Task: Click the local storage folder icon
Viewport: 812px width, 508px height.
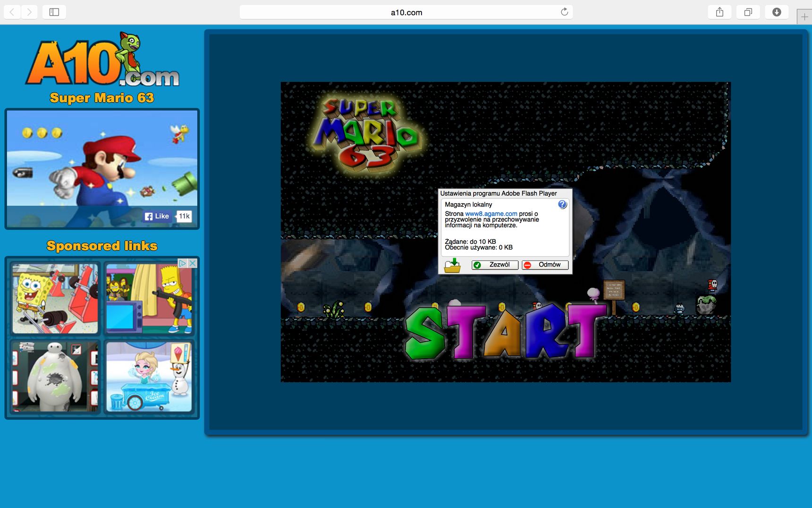Action: coord(452,265)
